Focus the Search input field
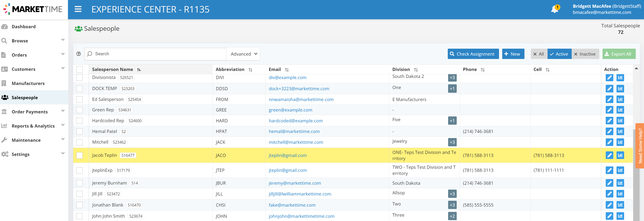Viewport: 644px width, 221px height. (x=155, y=54)
